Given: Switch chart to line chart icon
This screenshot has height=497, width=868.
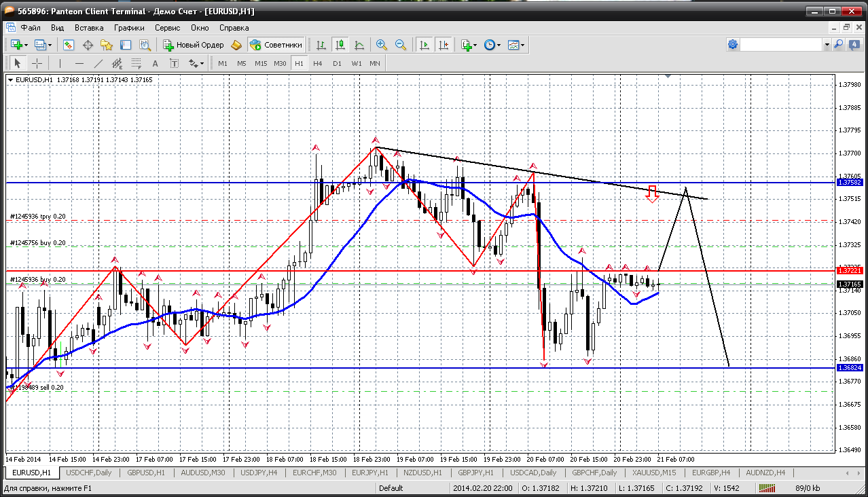Looking at the screenshot, I should click(359, 45).
